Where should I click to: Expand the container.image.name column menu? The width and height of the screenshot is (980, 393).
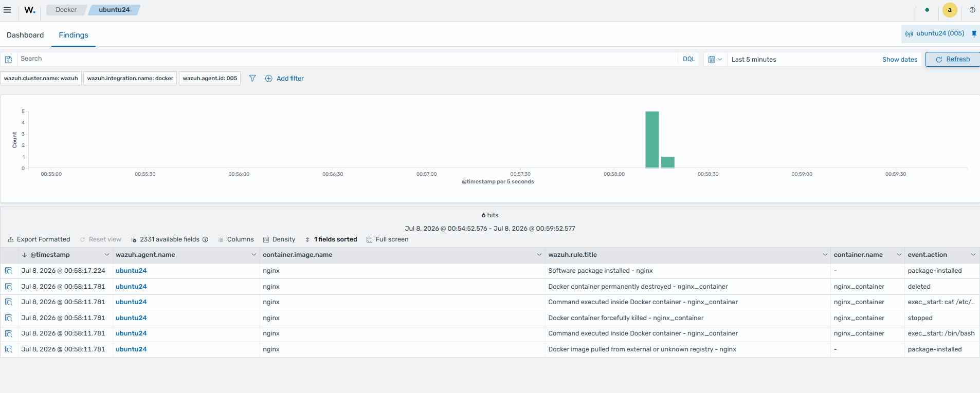[539, 255]
